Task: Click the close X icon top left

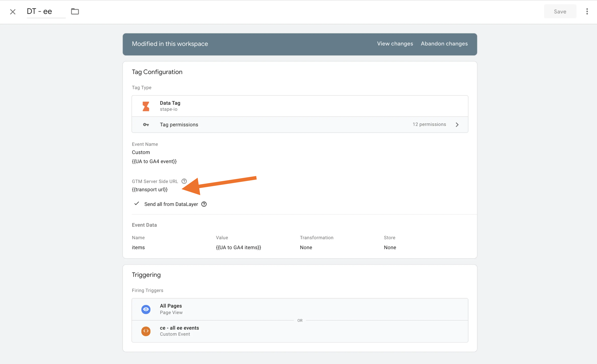Action: [x=13, y=12]
